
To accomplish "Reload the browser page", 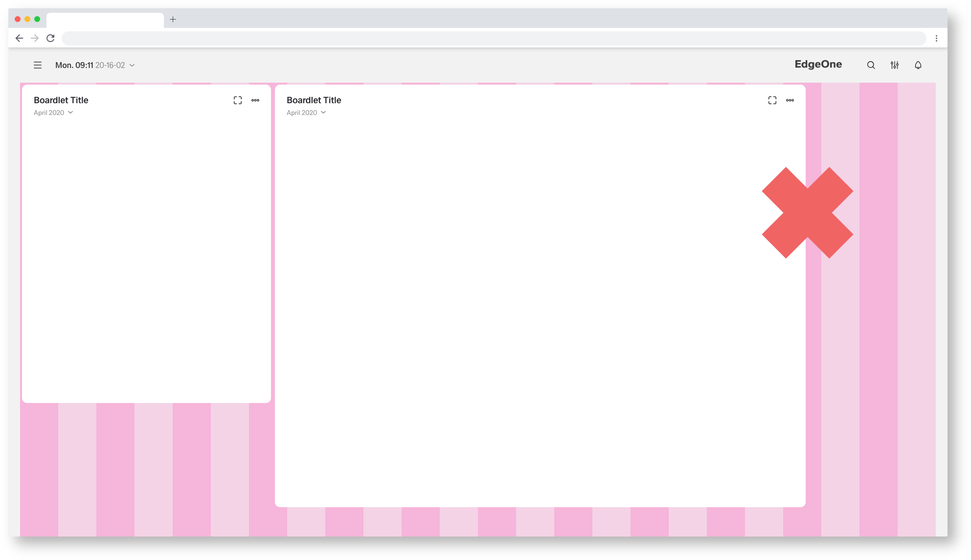I will tap(50, 38).
